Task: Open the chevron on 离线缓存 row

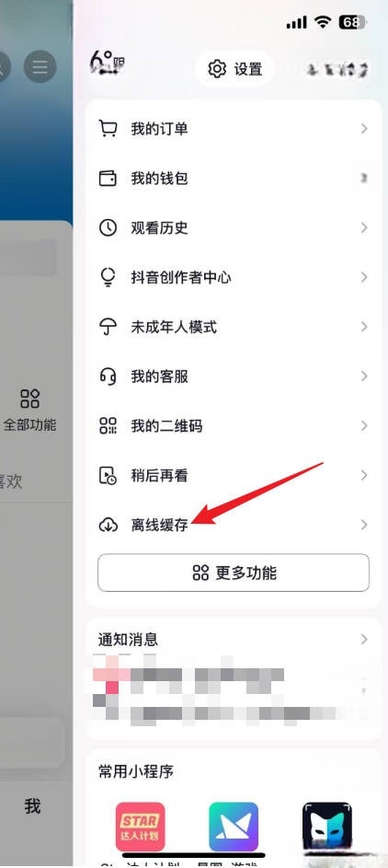Action: (364, 525)
